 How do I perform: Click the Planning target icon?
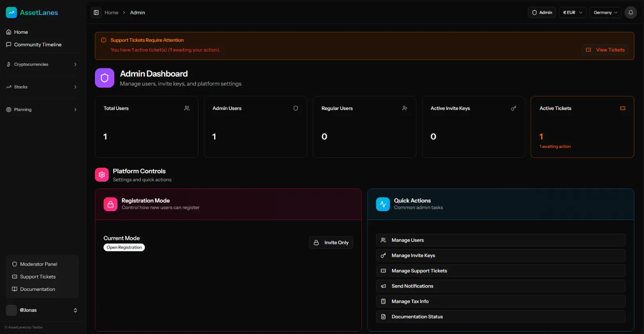coord(8,110)
